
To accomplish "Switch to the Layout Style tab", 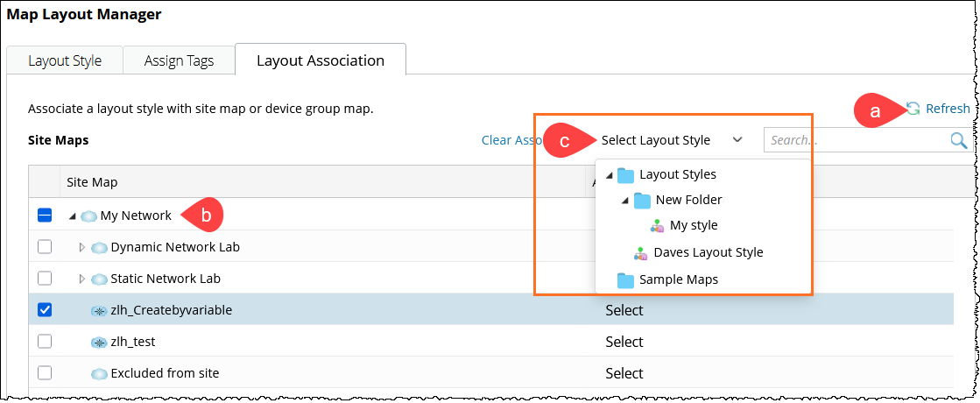I will click(65, 61).
